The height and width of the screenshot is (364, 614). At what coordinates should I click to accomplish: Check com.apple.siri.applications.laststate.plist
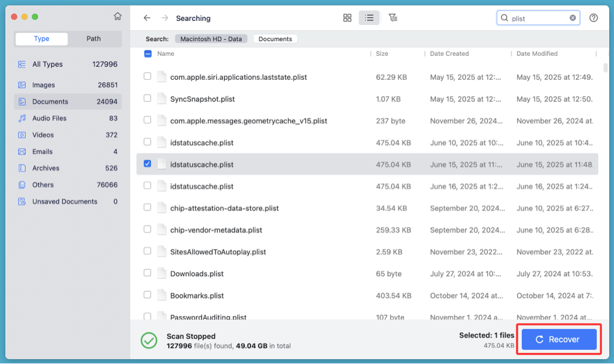(147, 77)
